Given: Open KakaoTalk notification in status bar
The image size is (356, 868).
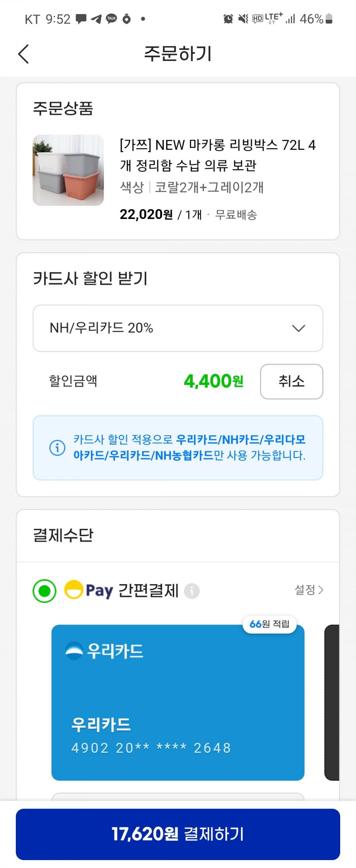Looking at the screenshot, I should pyautogui.click(x=112, y=19).
